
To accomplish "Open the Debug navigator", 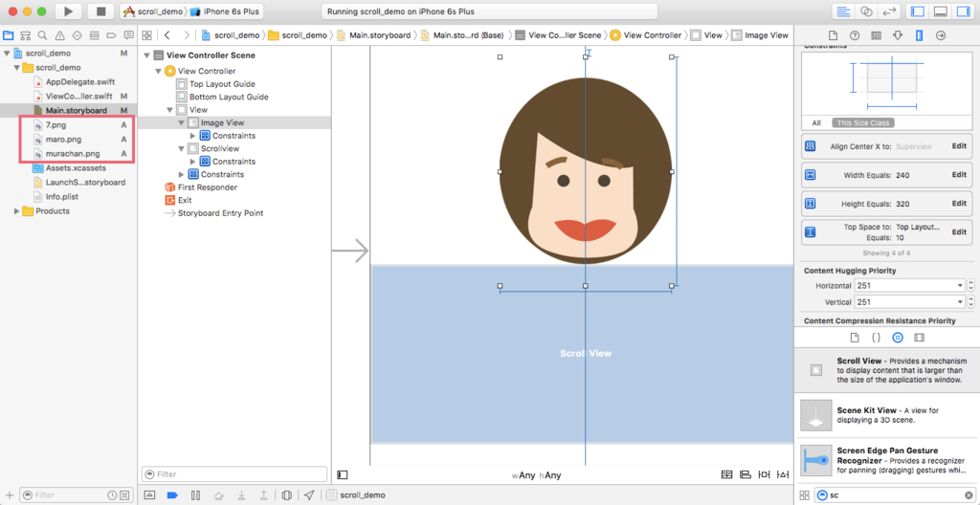I will tap(95, 35).
